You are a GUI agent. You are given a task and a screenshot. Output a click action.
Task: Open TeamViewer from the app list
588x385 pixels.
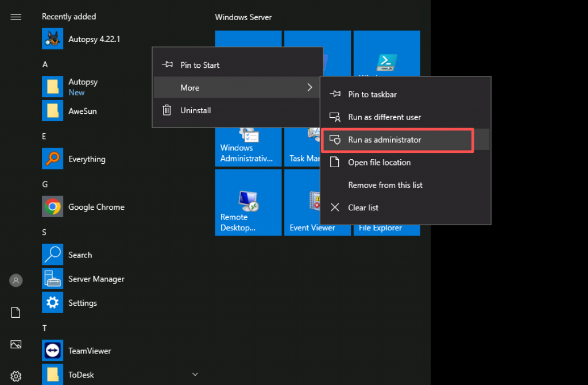pos(52,351)
